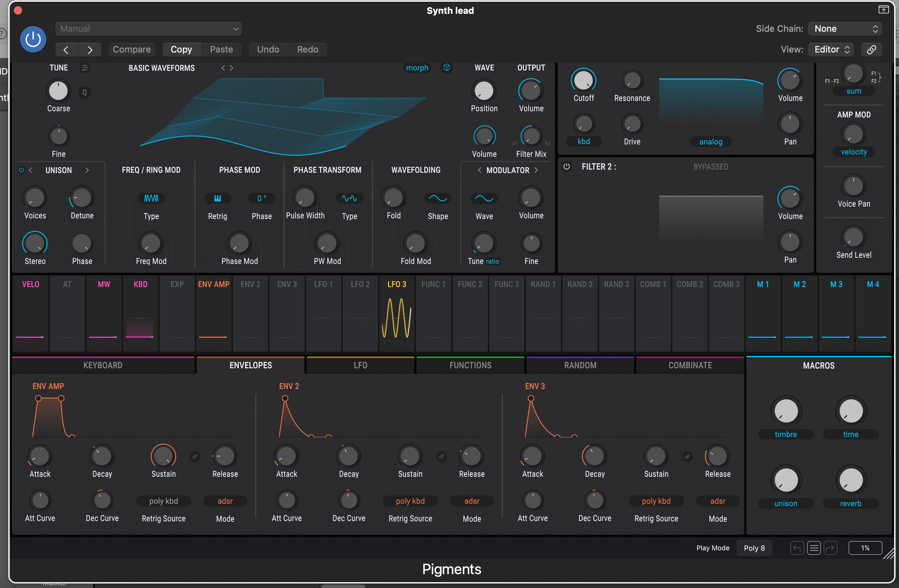Open the tune settings sliders icon
Screen dimensions: 899x588
click(x=85, y=68)
